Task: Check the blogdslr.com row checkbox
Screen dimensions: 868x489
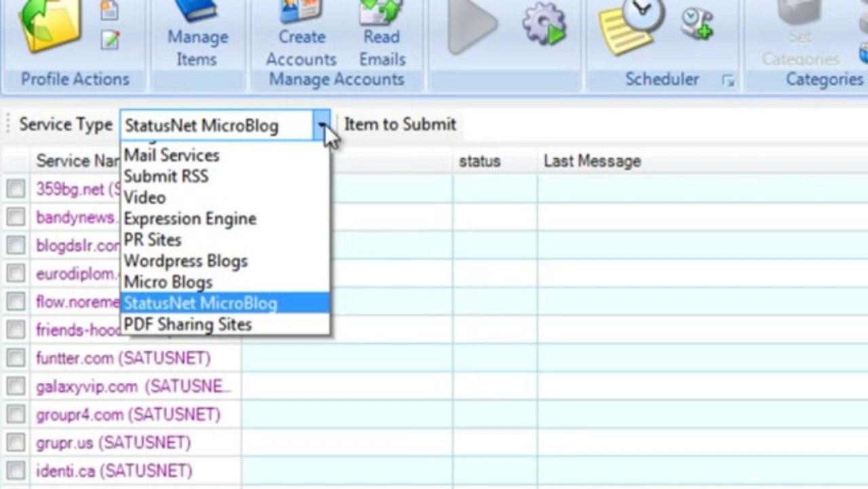Action: [x=16, y=245]
